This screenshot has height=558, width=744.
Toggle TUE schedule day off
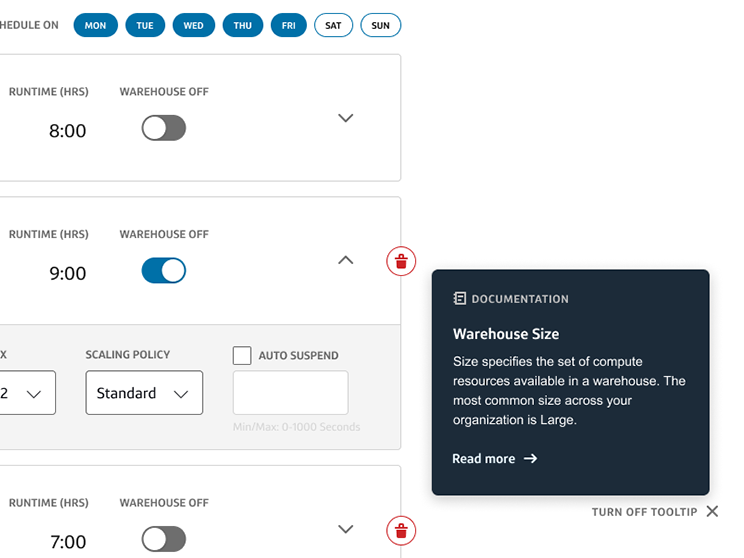(145, 25)
